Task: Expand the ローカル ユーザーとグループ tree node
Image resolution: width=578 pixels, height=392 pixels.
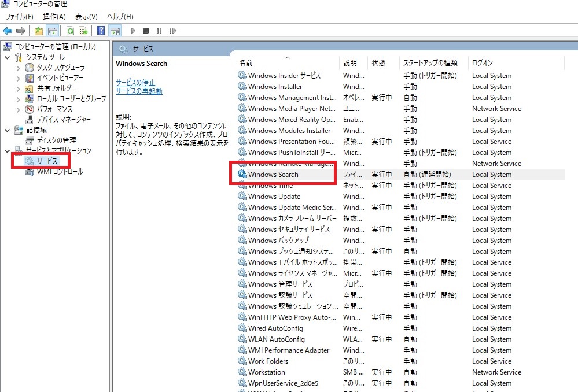Action: tap(18, 99)
